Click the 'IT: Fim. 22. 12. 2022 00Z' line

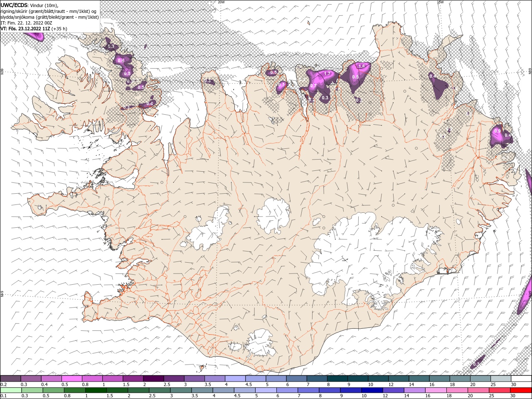pos(25,23)
